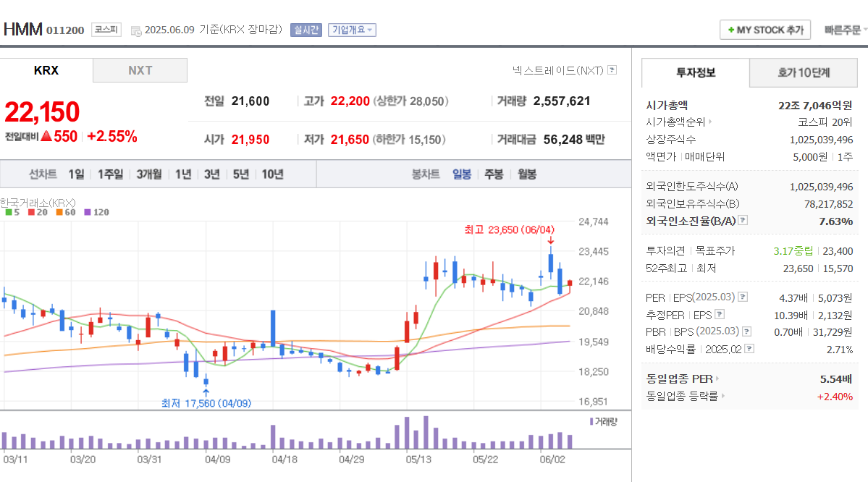
Task: Click the purple 120-day moving average swatch
Action: [x=88, y=212]
